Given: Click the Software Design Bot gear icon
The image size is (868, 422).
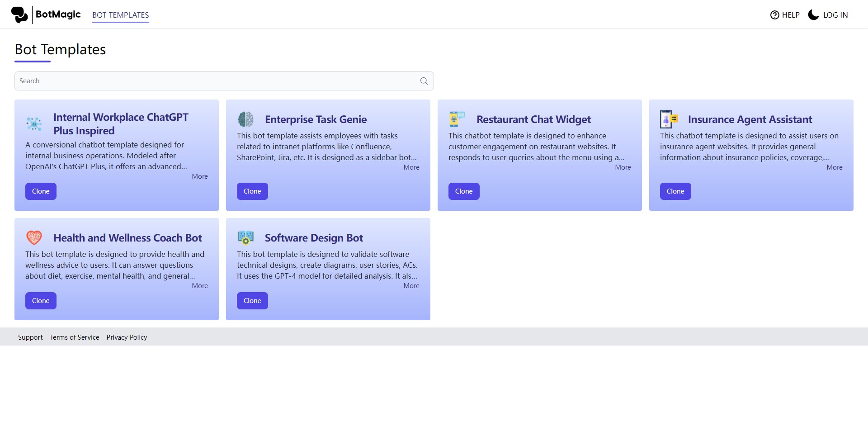Looking at the screenshot, I should coord(245,237).
